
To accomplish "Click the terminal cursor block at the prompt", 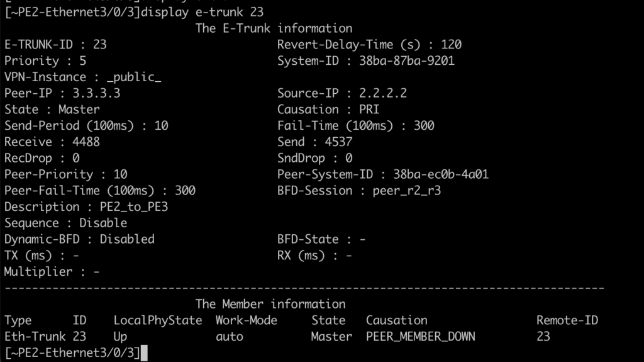I will [x=144, y=353].
